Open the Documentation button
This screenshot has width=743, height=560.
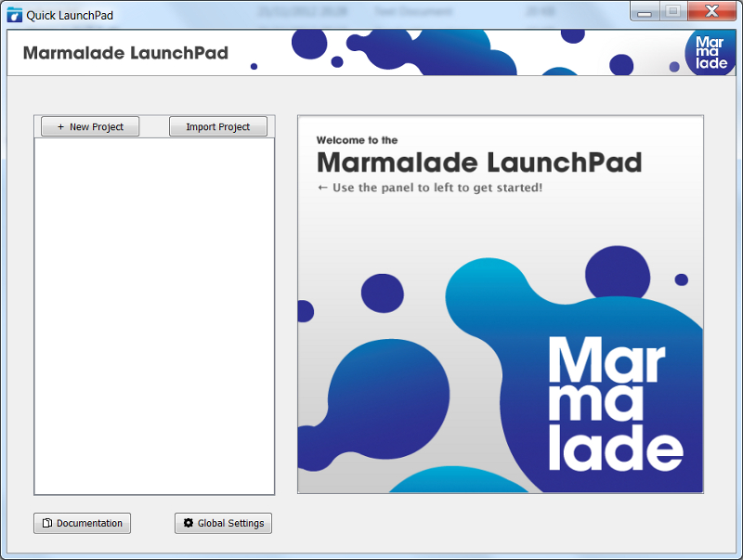(82, 523)
